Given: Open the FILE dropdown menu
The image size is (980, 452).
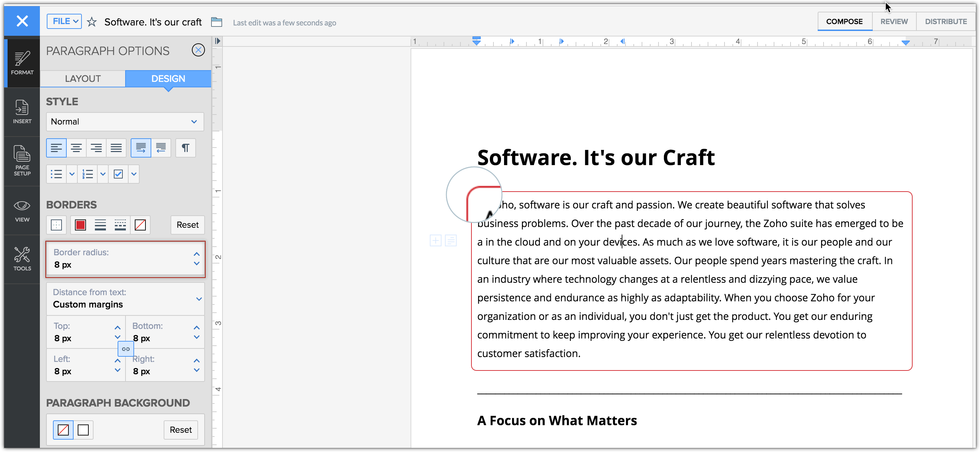Looking at the screenshot, I should point(64,21).
